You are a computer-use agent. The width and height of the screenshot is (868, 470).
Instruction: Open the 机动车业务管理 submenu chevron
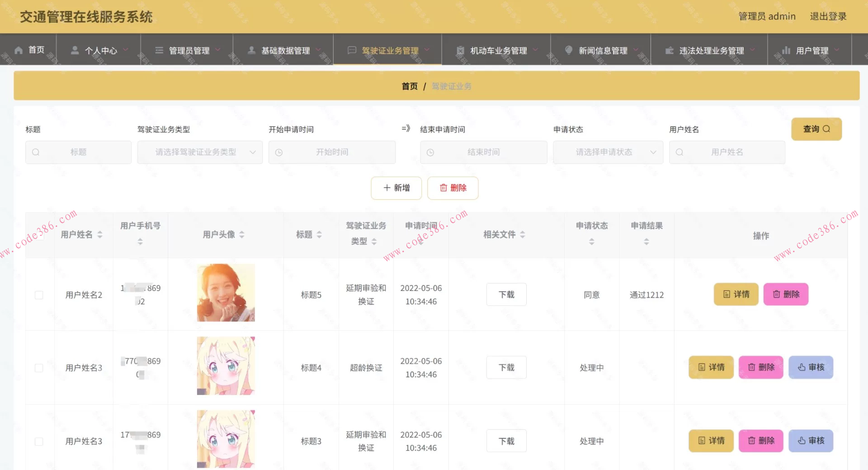[x=535, y=50]
